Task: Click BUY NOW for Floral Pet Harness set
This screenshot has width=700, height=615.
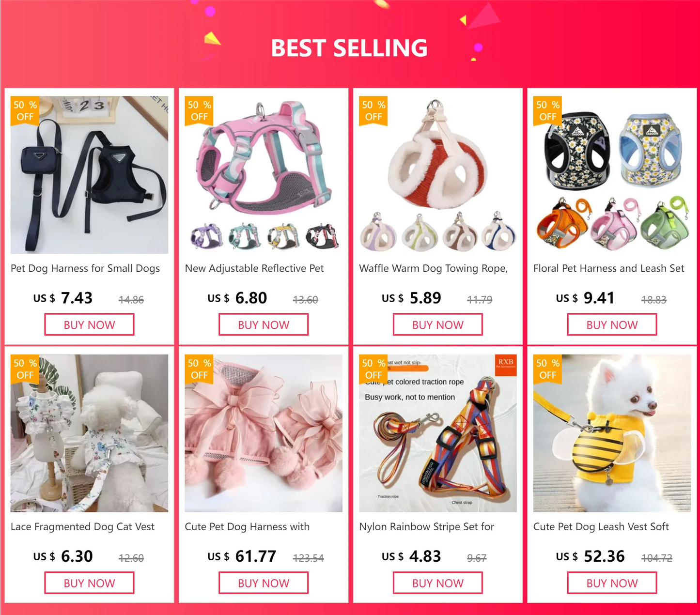Action: pos(612,324)
